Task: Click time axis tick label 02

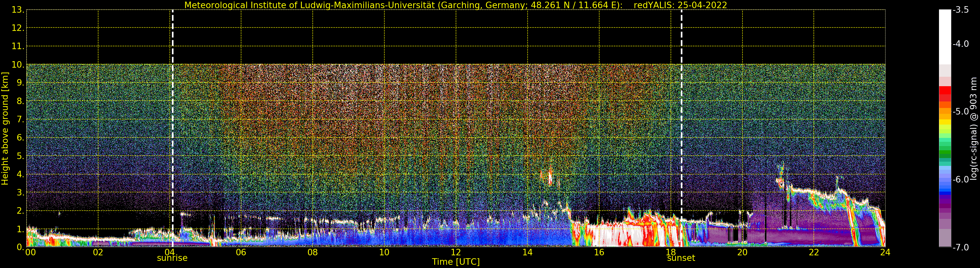Action: [98, 252]
